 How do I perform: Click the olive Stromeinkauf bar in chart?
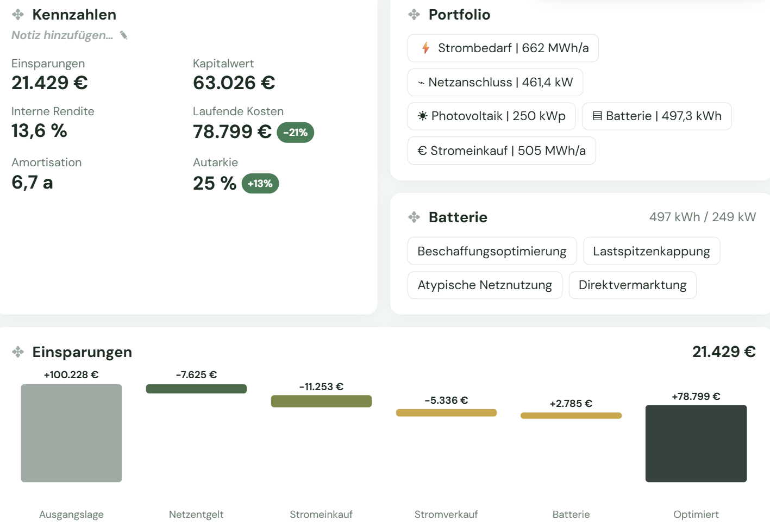(x=321, y=401)
